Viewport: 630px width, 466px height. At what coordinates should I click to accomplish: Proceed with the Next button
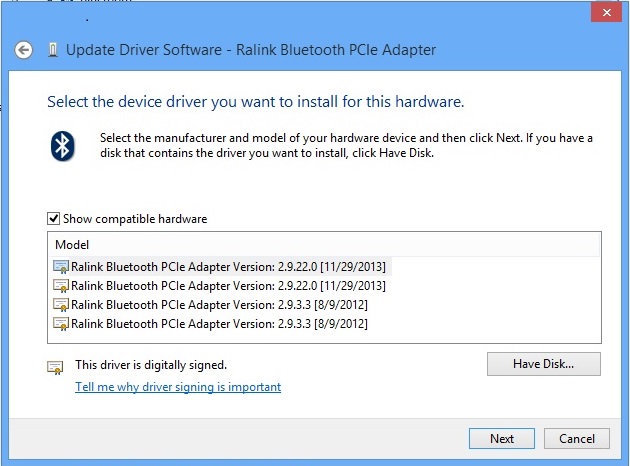[501, 438]
